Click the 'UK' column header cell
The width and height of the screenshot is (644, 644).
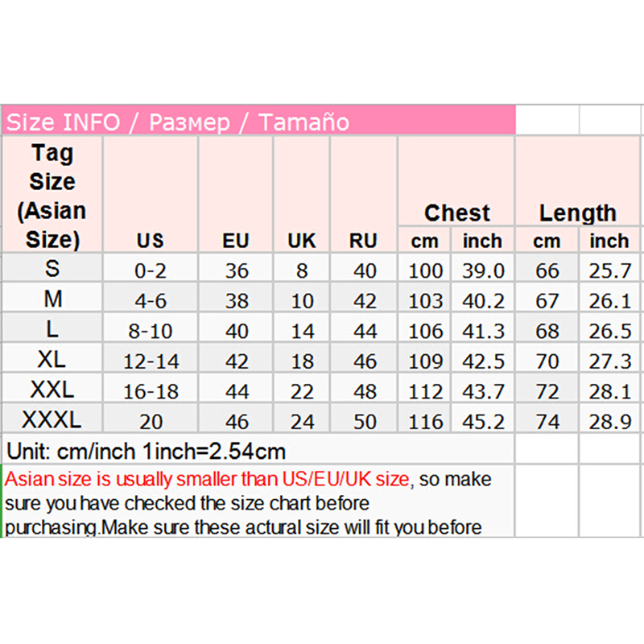[302, 240]
